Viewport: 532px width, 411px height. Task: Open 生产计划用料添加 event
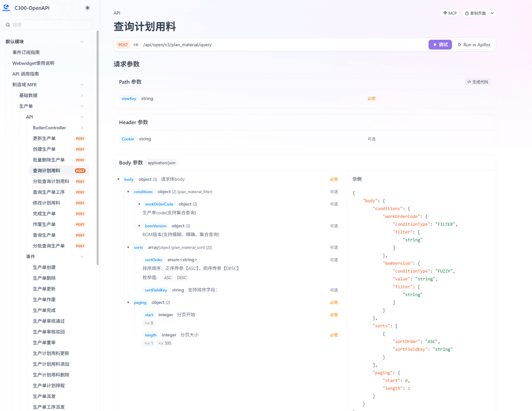[x=51, y=364]
